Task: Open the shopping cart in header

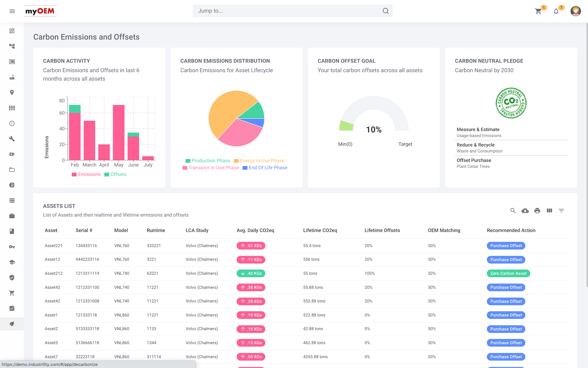Action: pyautogui.click(x=538, y=11)
